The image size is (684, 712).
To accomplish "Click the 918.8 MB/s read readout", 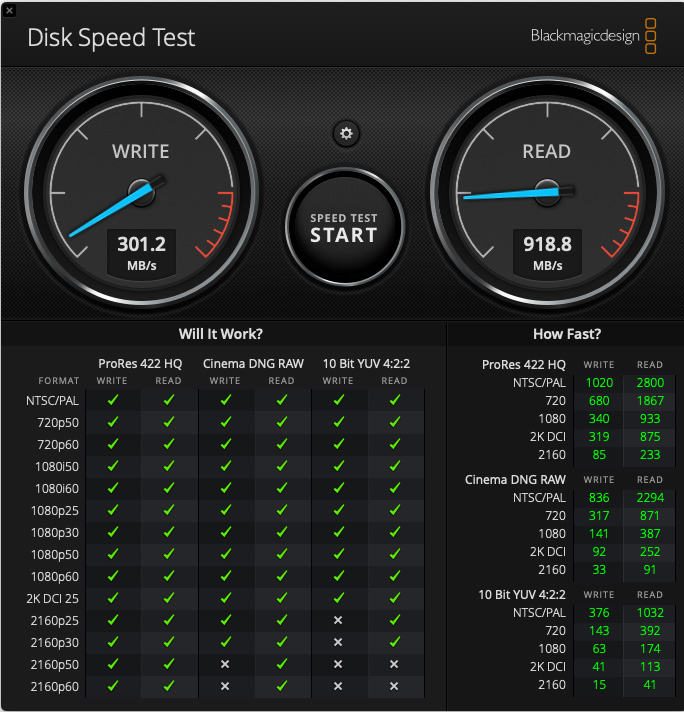I will 547,253.
